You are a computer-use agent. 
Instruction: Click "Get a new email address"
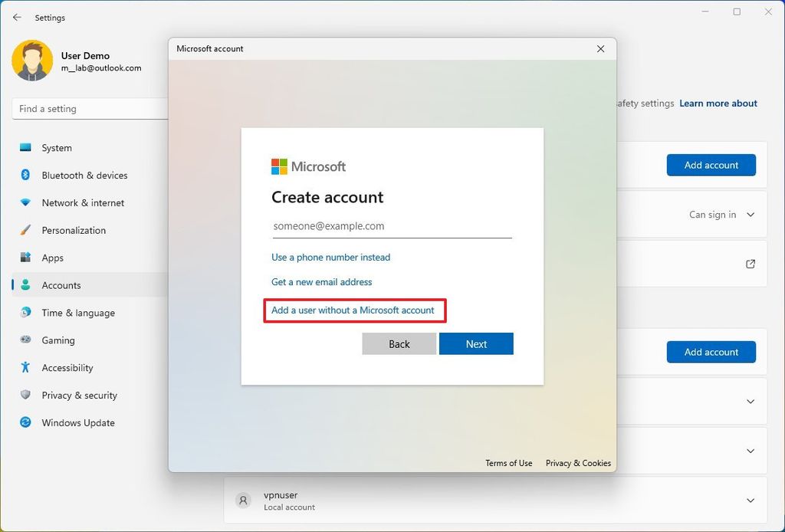321,282
